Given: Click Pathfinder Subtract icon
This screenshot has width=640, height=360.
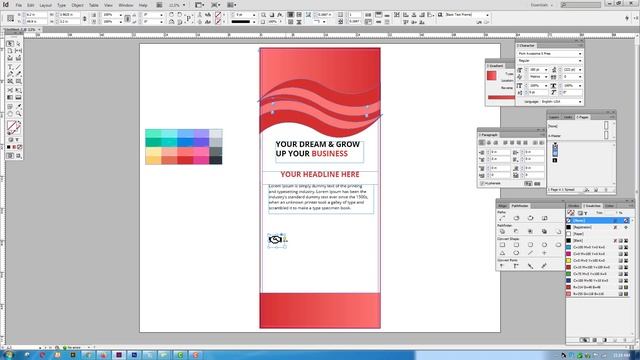Looking at the screenshot, I should pyautogui.click(x=516, y=231).
